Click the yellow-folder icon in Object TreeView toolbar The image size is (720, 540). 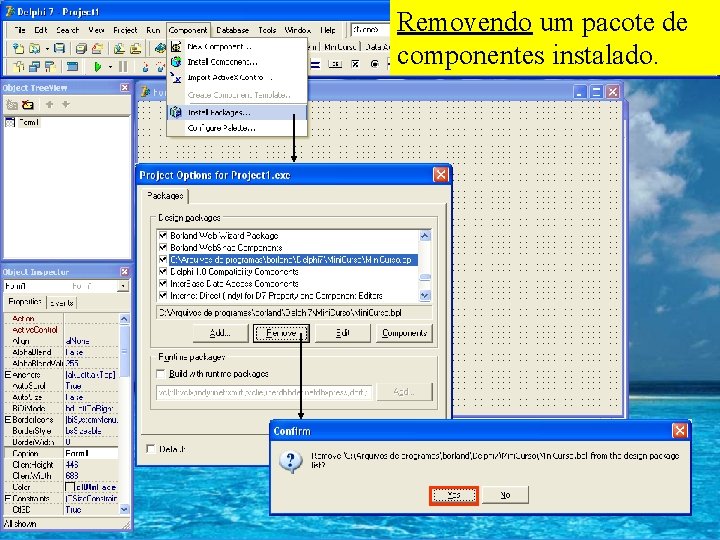pos(28,105)
